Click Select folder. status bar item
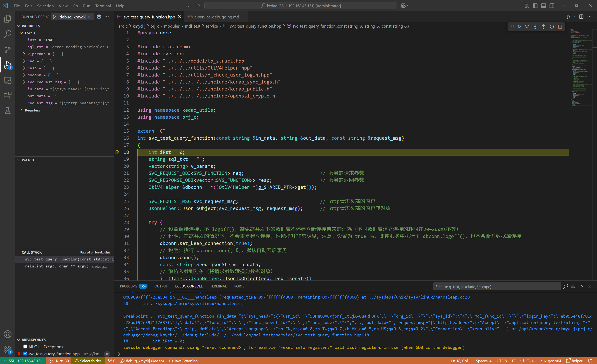This screenshot has width=597, height=364. pyautogui.click(x=88, y=361)
